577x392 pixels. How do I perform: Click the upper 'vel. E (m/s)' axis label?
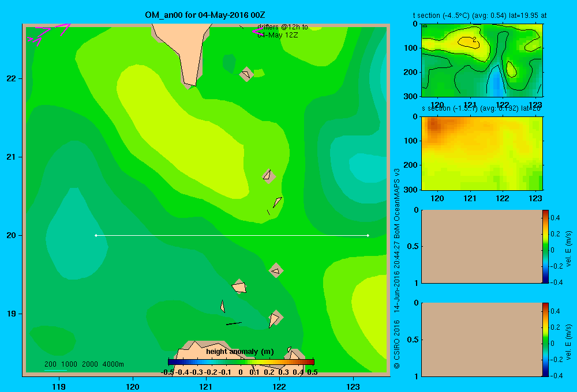pyautogui.click(x=569, y=248)
